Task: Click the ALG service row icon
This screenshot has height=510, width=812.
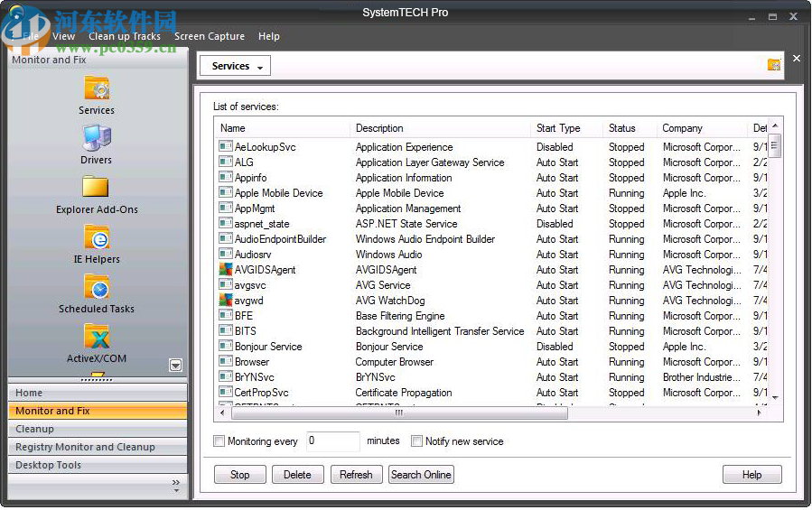Action: click(225, 162)
